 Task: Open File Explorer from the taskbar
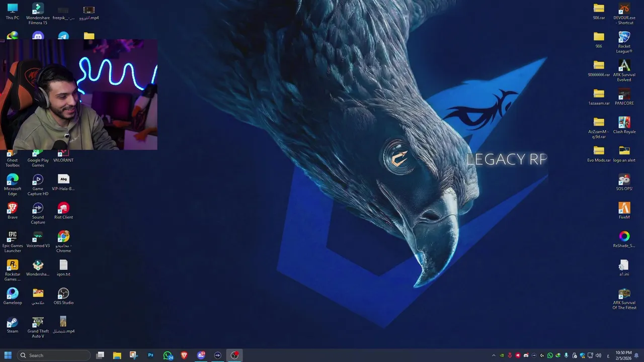pos(117,355)
